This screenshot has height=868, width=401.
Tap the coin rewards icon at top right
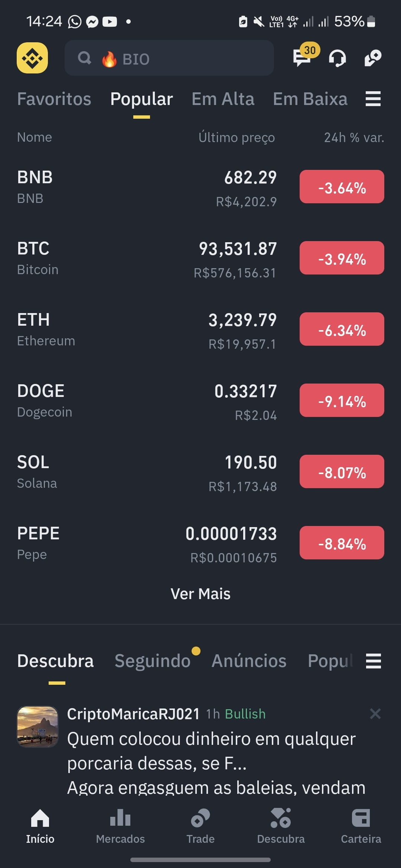click(373, 58)
